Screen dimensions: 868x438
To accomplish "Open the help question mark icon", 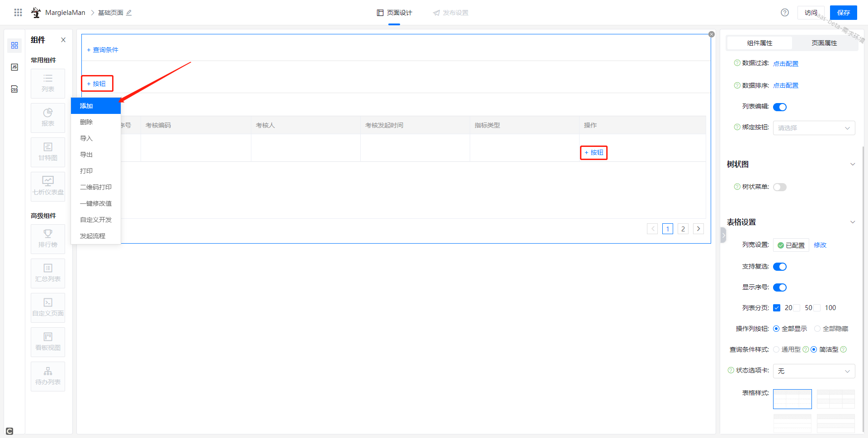I will point(785,13).
